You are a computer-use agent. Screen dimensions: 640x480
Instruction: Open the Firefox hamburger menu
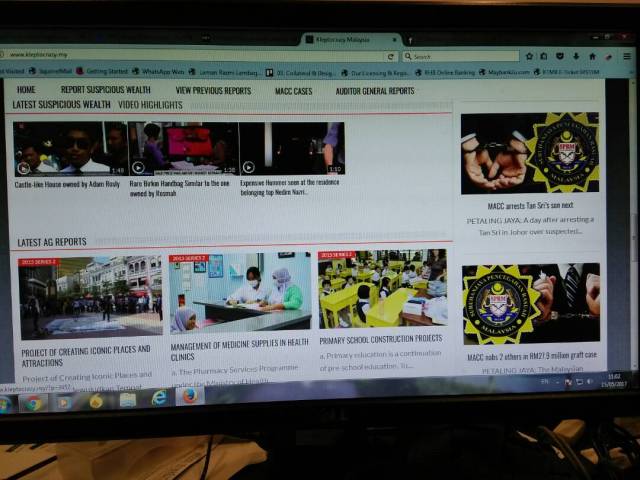click(x=624, y=57)
